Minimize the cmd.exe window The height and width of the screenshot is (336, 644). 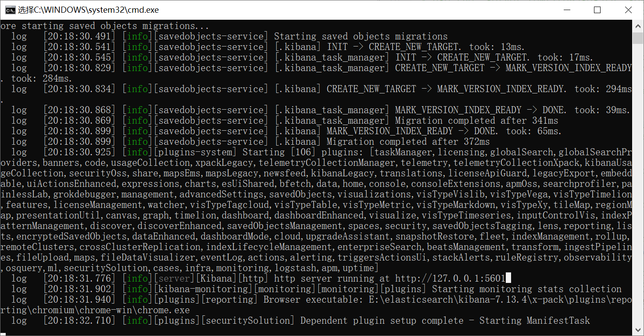click(x=566, y=10)
